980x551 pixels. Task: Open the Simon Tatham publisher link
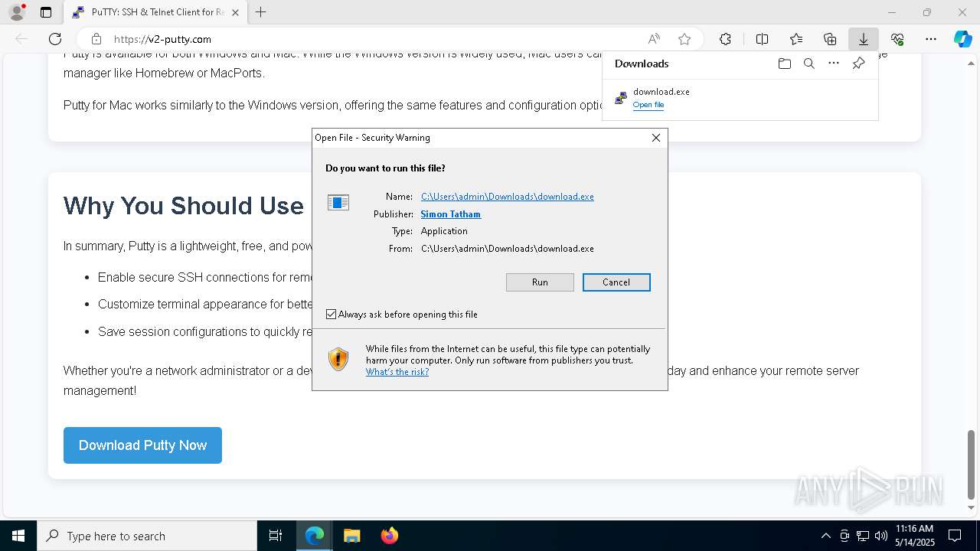(451, 214)
